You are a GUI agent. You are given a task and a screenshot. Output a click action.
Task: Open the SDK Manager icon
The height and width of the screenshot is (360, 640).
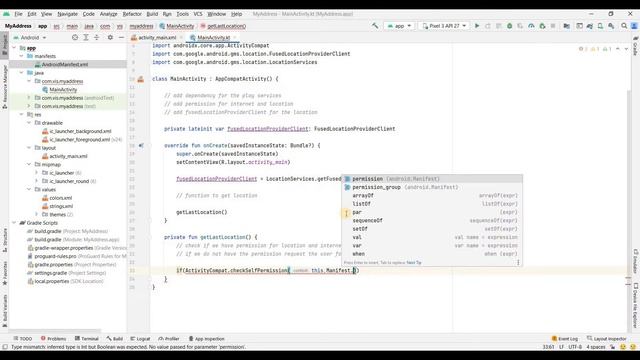[611, 26]
